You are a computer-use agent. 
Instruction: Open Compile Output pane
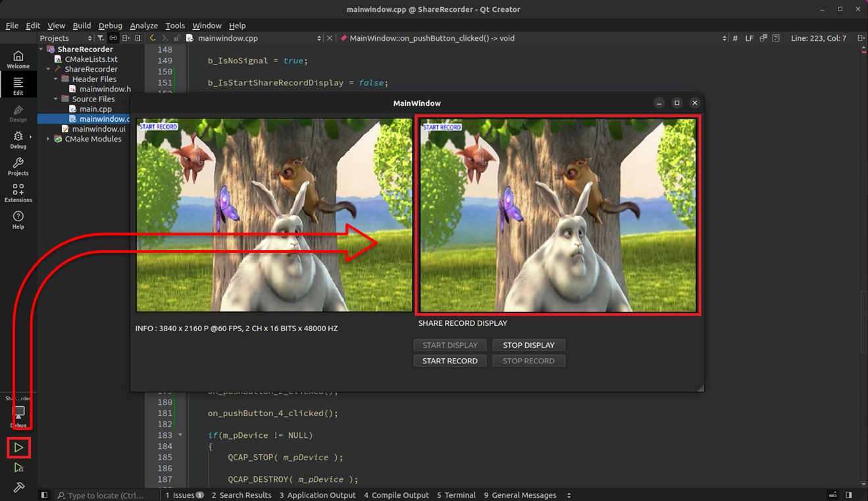(x=396, y=495)
